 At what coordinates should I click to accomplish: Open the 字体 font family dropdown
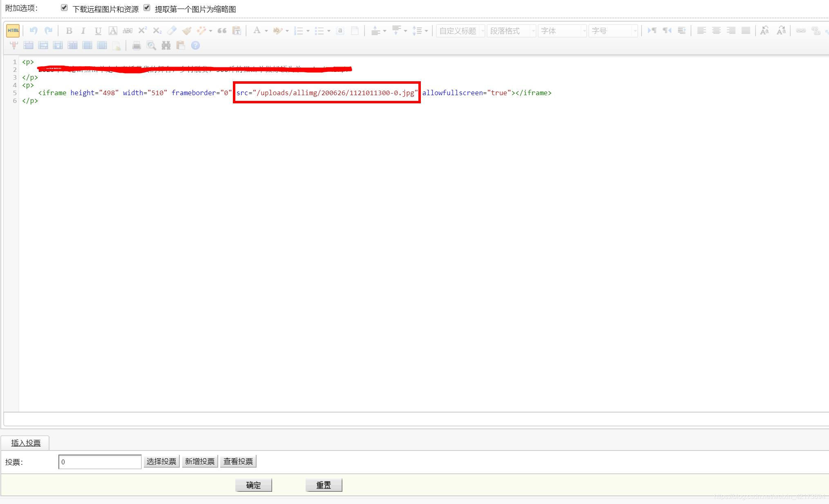(x=562, y=31)
